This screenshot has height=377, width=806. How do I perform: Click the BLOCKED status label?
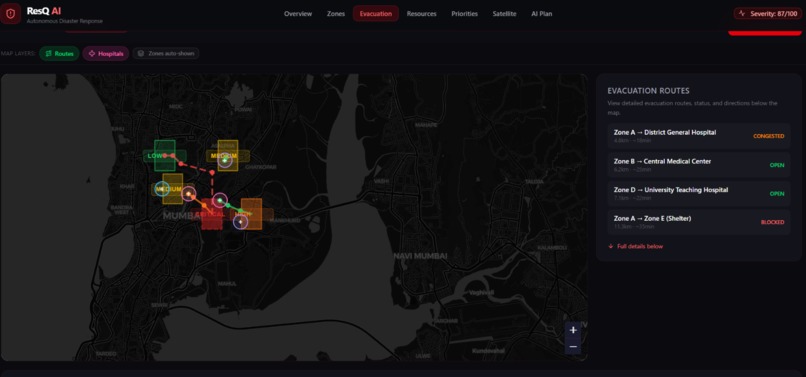[x=773, y=223]
